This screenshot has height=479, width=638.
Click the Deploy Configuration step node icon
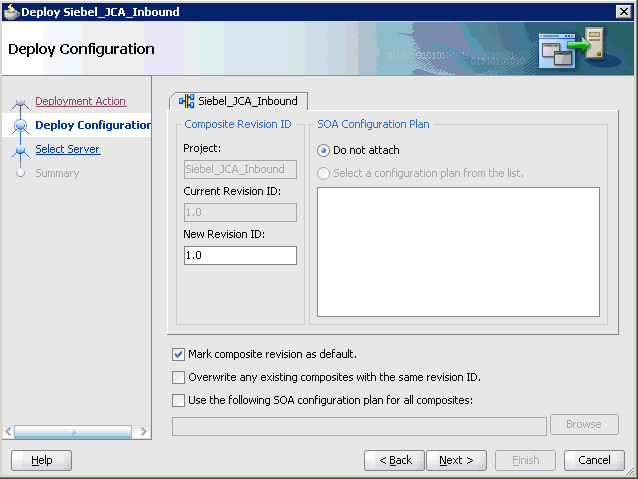point(20,126)
